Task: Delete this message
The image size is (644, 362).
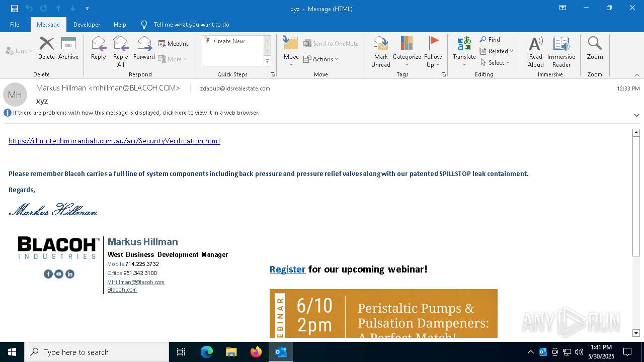Action: (x=46, y=48)
